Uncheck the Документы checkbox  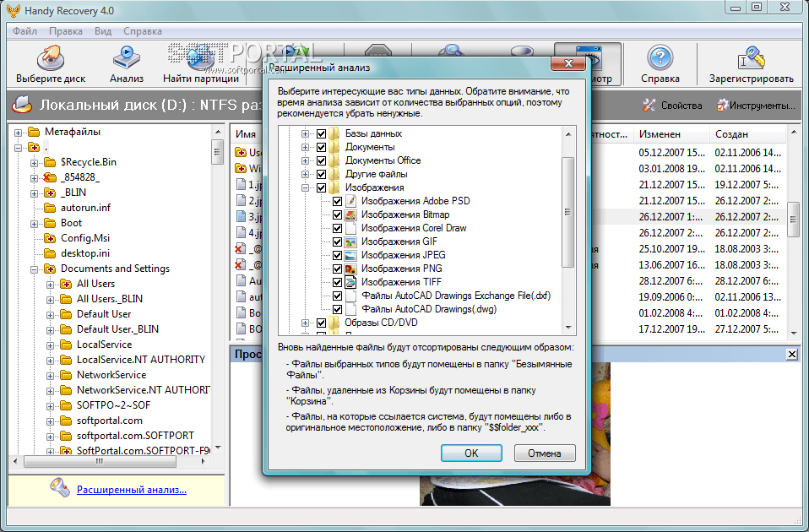pyautogui.click(x=321, y=147)
